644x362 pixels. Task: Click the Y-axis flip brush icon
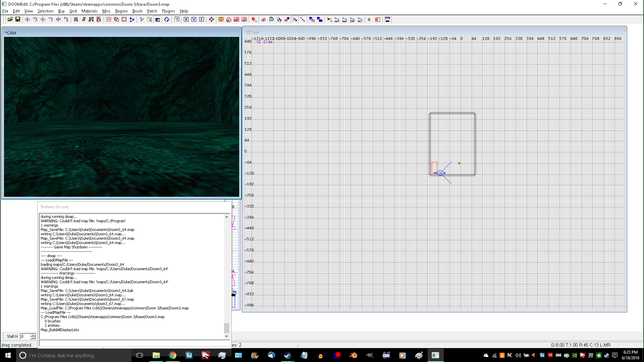click(43, 19)
